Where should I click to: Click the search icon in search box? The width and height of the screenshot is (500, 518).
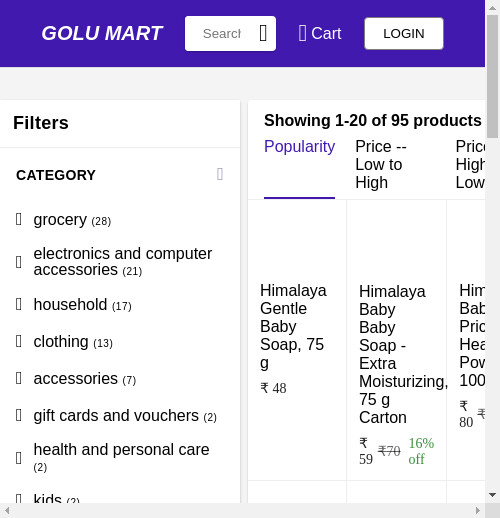click(x=263, y=33)
